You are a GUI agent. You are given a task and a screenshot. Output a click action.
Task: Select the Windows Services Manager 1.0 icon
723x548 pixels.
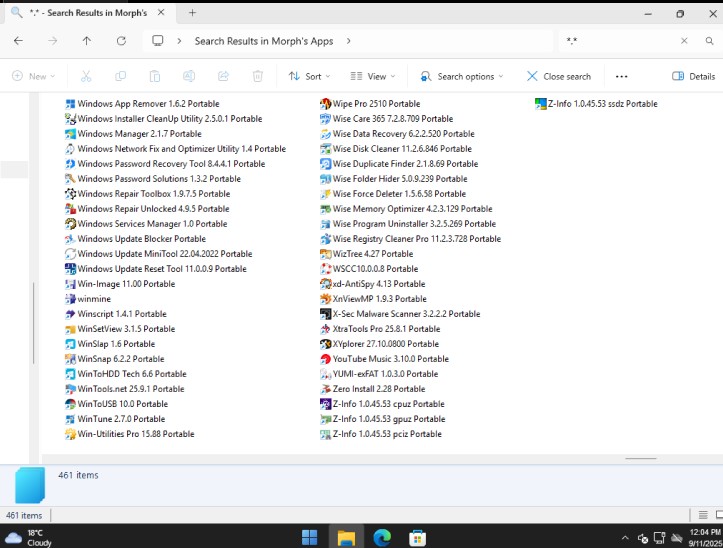pos(70,224)
